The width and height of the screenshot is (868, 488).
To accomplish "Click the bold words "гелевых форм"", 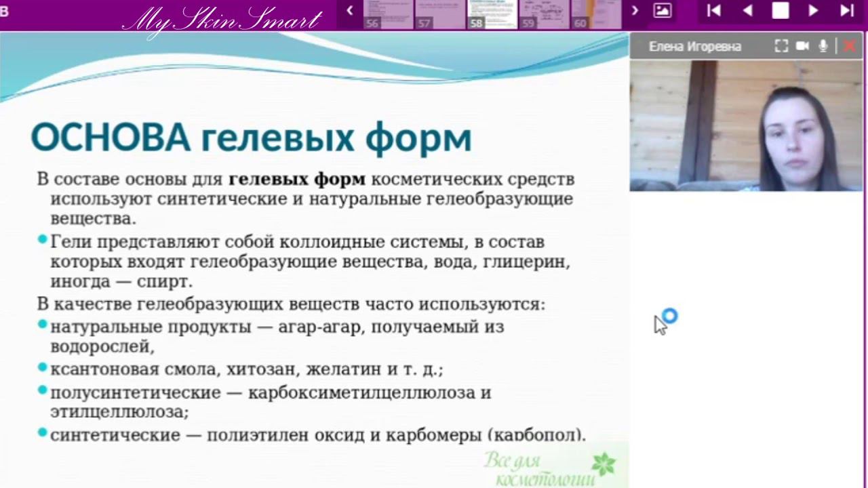I will [x=297, y=180].
